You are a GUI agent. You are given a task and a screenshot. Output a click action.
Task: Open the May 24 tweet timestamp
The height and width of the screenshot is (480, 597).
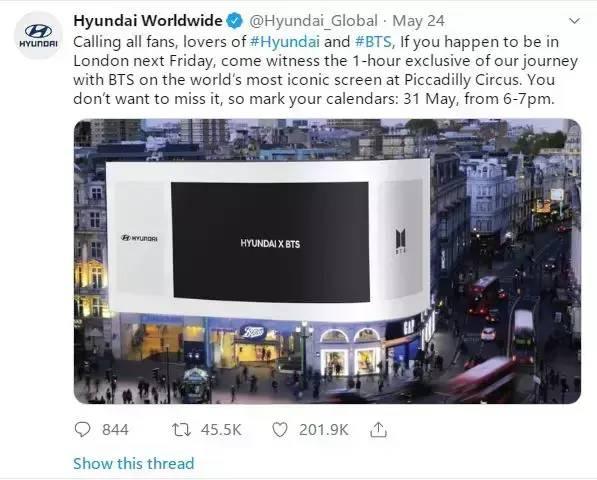[418, 21]
